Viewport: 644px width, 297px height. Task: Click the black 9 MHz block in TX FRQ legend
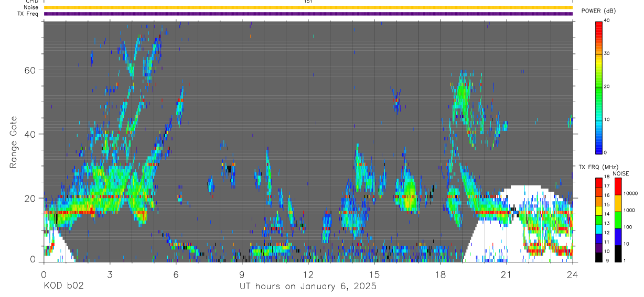tap(599, 257)
